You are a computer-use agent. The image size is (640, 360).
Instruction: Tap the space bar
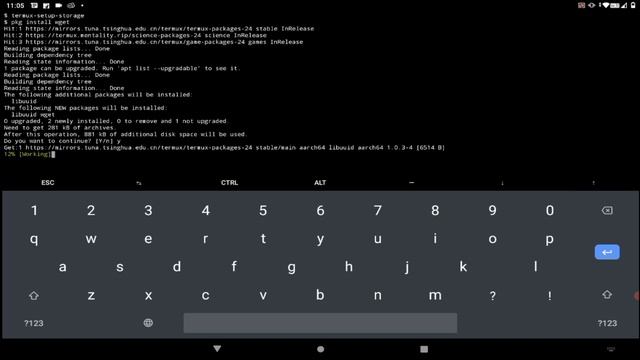320,323
